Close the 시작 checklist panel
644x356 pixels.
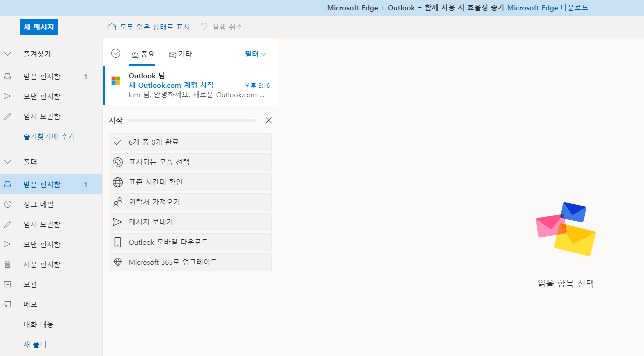point(269,120)
